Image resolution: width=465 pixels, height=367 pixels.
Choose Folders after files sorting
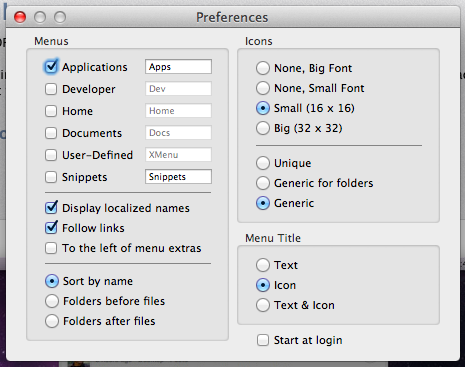pos(52,321)
